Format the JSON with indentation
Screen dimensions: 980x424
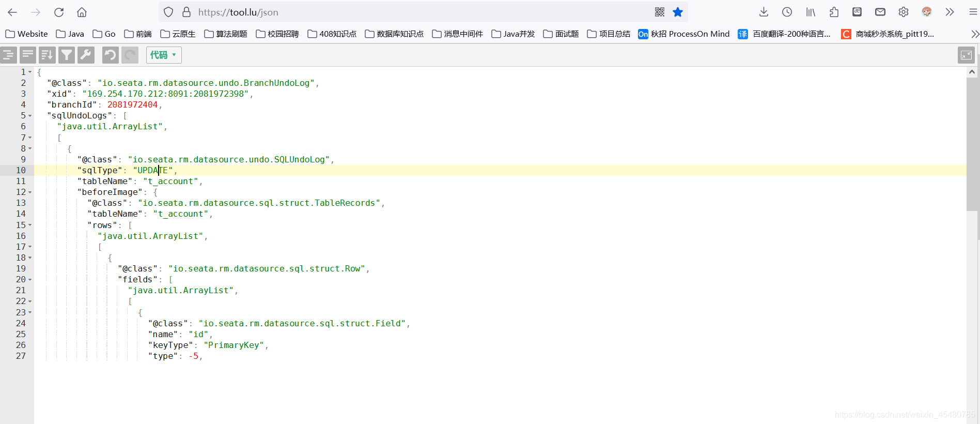tap(9, 55)
